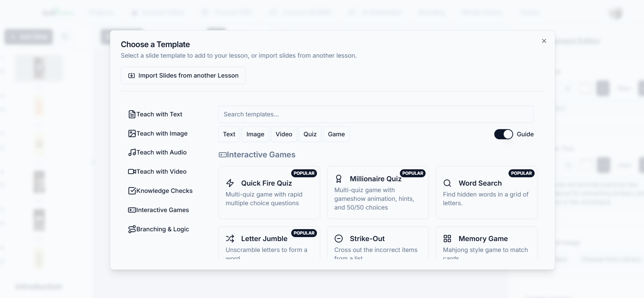Choose the Strike-Out template
Viewport: 644px width, 298px height.
click(378, 243)
